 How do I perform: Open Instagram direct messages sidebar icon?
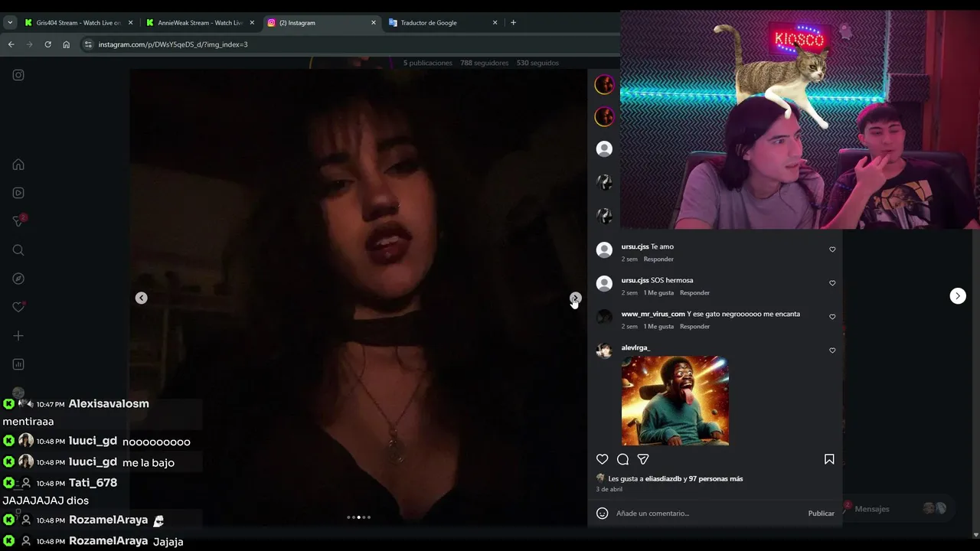[x=18, y=221]
